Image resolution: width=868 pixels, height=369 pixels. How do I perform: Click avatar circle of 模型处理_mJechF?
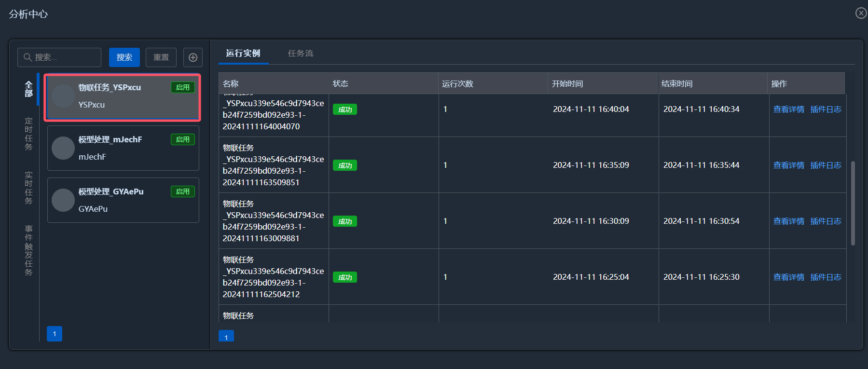pyautogui.click(x=63, y=148)
